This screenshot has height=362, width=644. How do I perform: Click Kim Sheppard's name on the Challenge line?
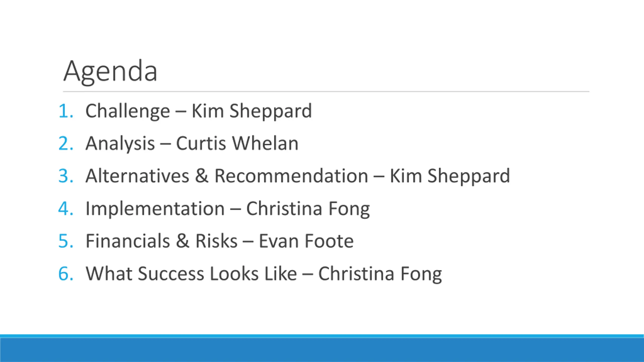(252, 111)
